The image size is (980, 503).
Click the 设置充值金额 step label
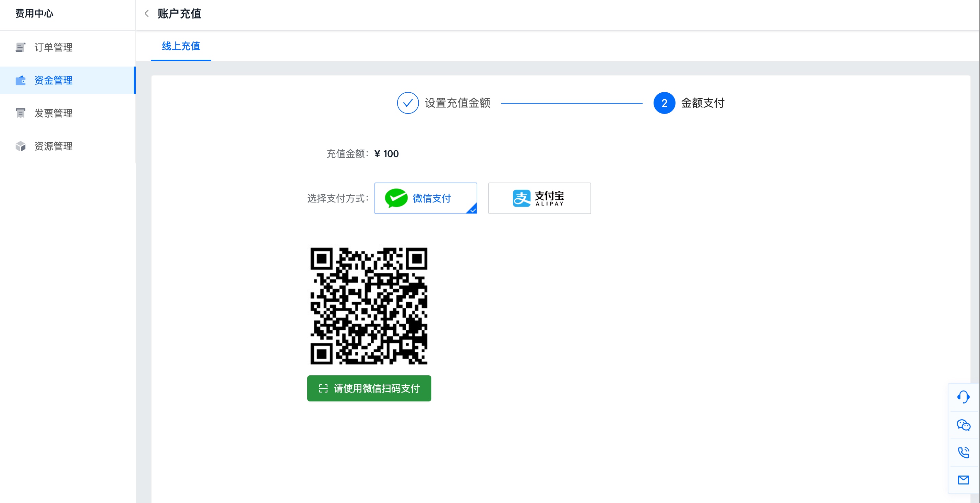(458, 103)
